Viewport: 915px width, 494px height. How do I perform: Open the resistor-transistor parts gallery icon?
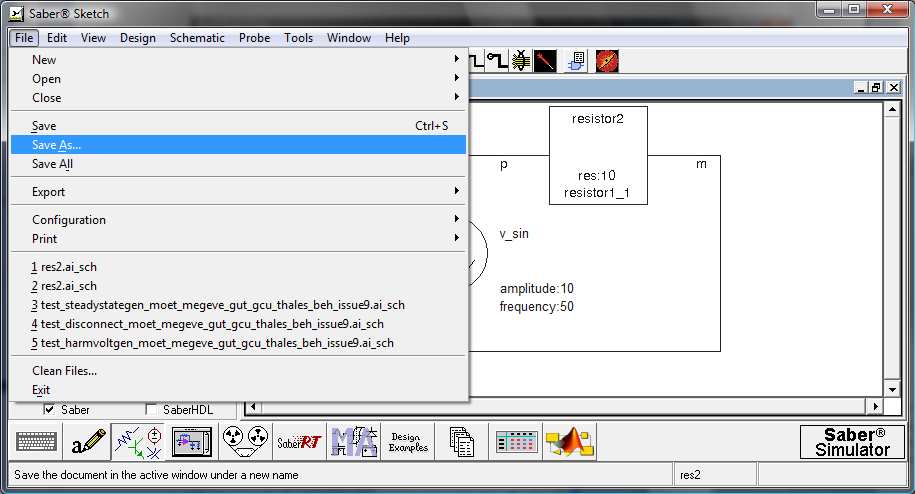[138, 442]
